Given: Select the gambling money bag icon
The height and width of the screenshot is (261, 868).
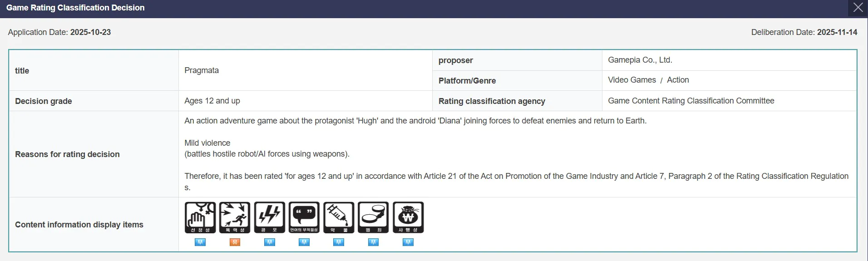Looking at the screenshot, I should pyautogui.click(x=408, y=217).
